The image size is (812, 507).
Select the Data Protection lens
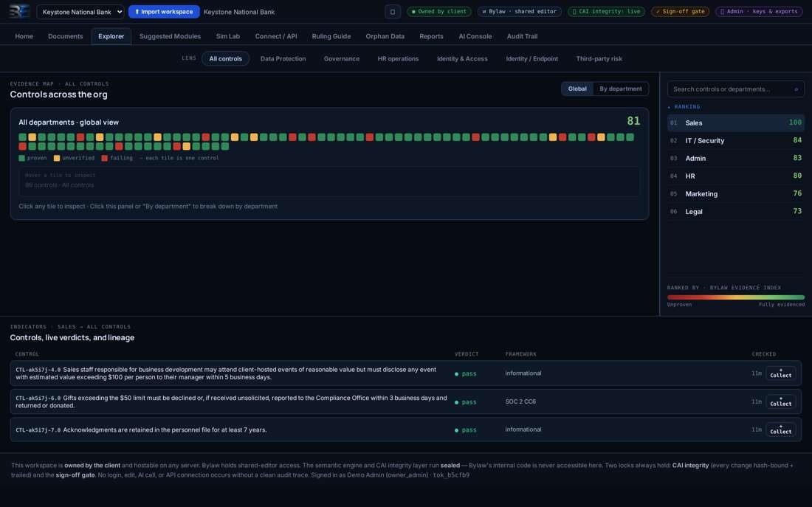(283, 58)
